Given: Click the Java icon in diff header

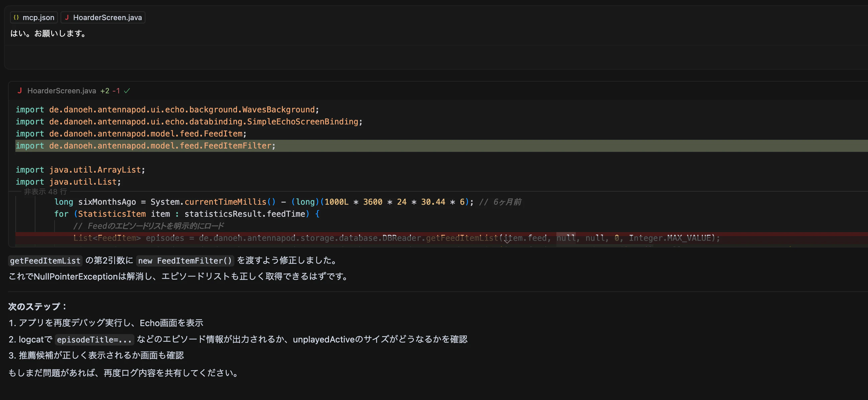Looking at the screenshot, I should [x=19, y=91].
